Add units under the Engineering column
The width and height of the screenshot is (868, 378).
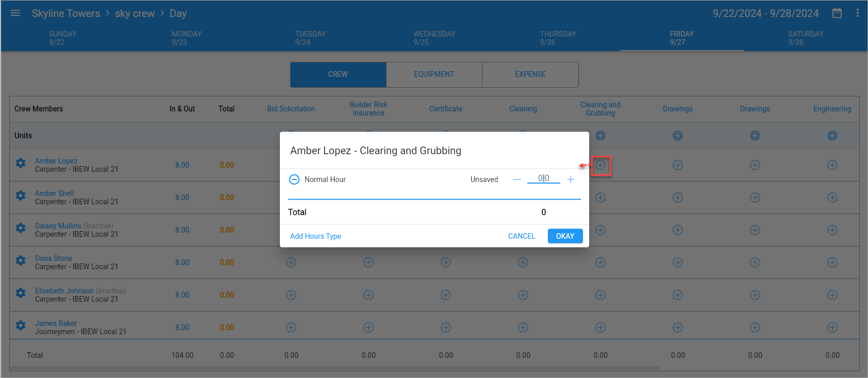(832, 136)
